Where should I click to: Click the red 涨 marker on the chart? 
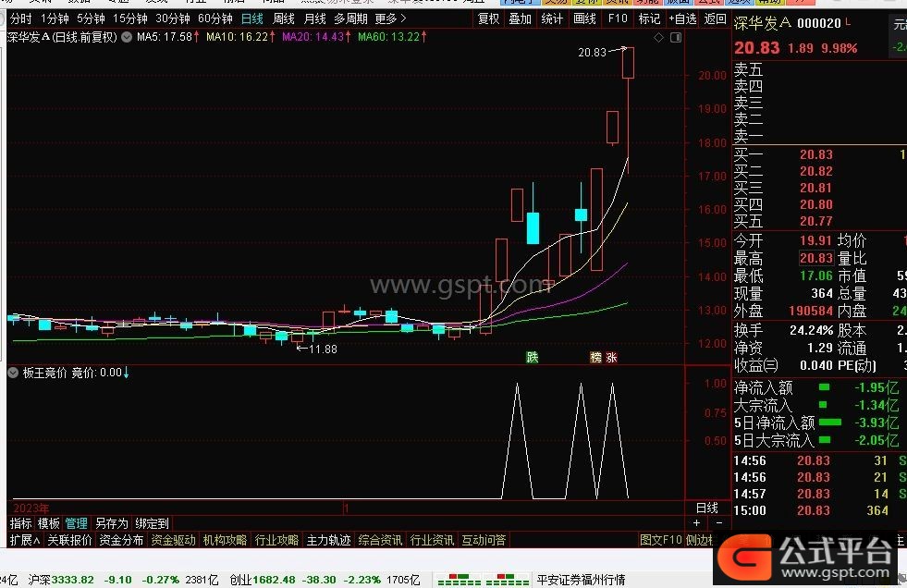pyautogui.click(x=611, y=357)
